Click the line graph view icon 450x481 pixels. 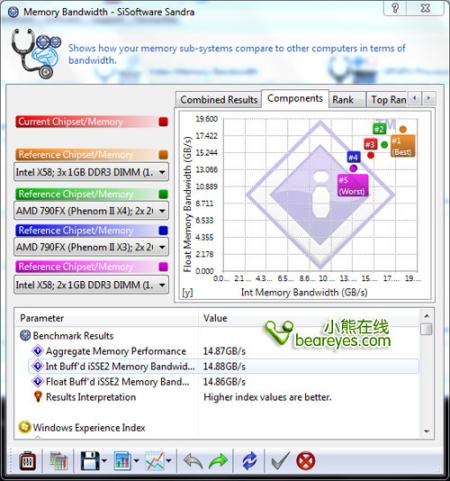(x=155, y=461)
